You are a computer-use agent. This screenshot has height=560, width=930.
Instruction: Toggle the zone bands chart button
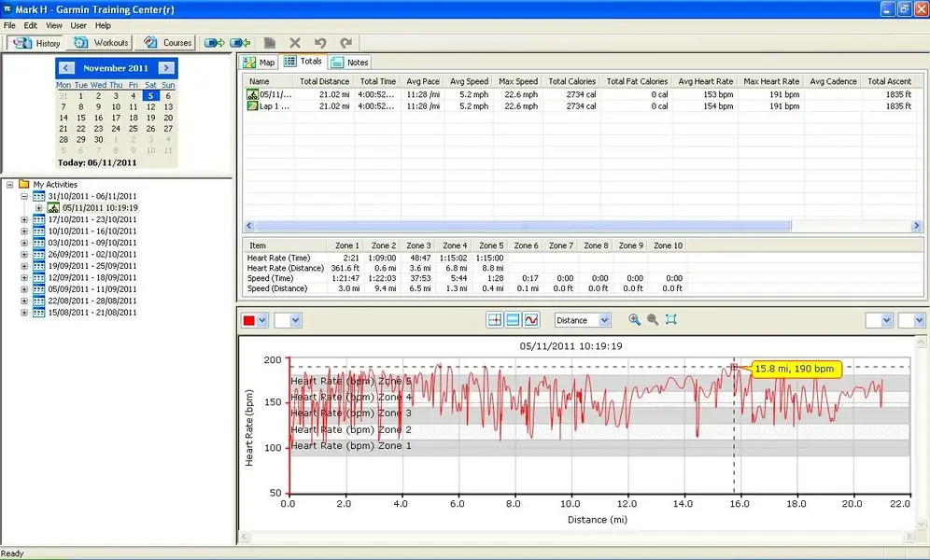513,320
